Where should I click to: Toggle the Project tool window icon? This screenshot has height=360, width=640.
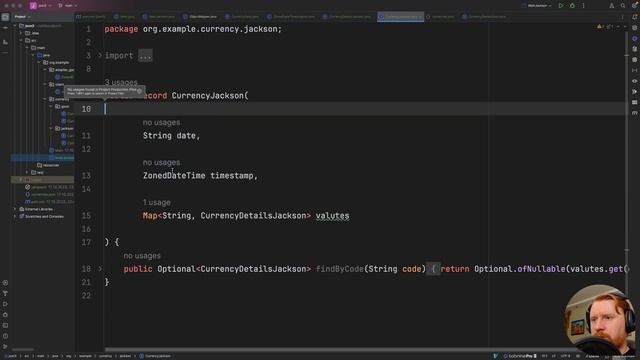pyautogui.click(x=5, y=17)
